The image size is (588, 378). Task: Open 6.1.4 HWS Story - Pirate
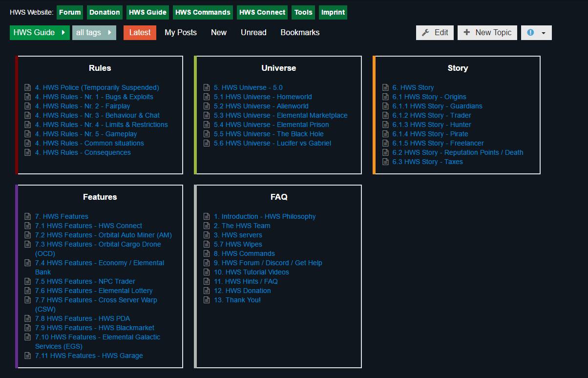(x=430, y=134)
